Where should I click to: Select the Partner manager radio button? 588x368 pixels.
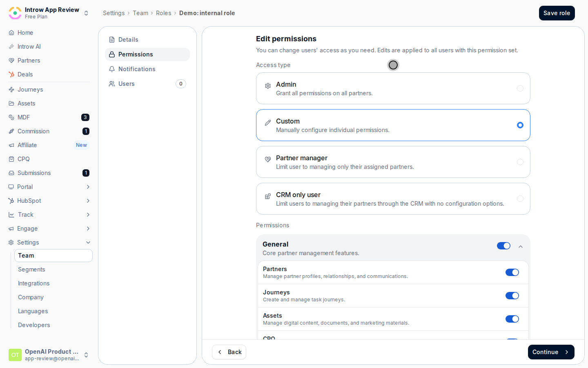(x=520, y=162)
